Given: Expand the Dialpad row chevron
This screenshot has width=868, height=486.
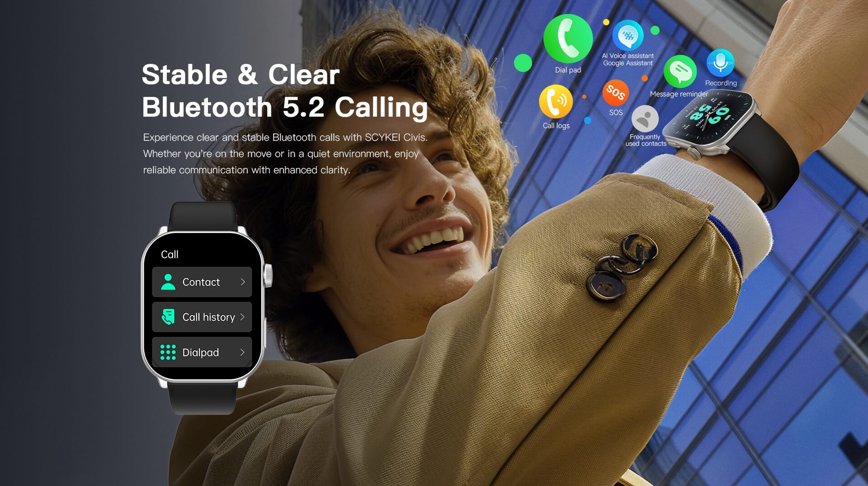Looking at the screenshot, I should point(243,352).
